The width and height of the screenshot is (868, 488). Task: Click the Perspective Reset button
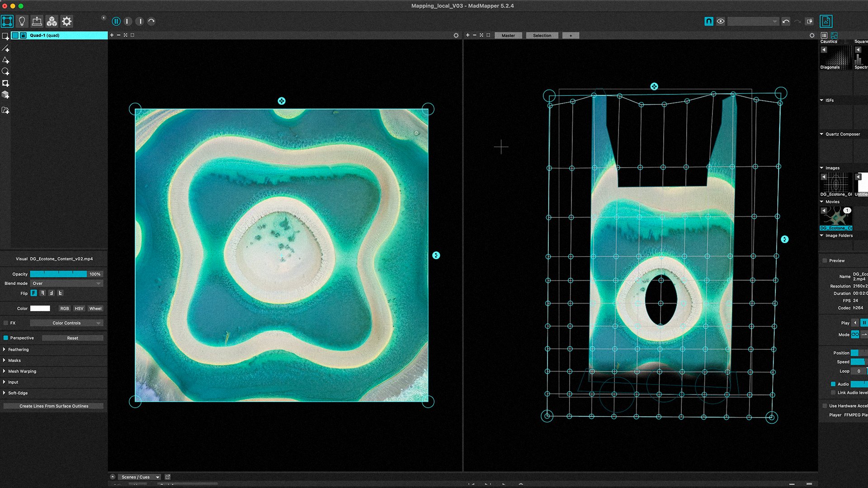(x=72, y=338)
